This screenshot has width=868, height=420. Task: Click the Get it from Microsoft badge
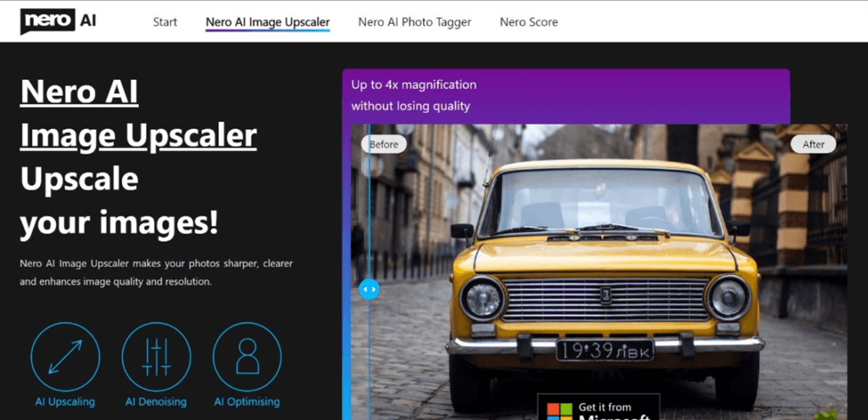point(598,407)
